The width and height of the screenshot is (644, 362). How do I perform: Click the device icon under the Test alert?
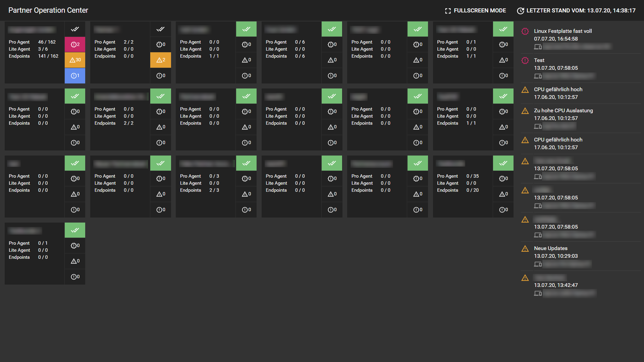click(x=538, y=76)
